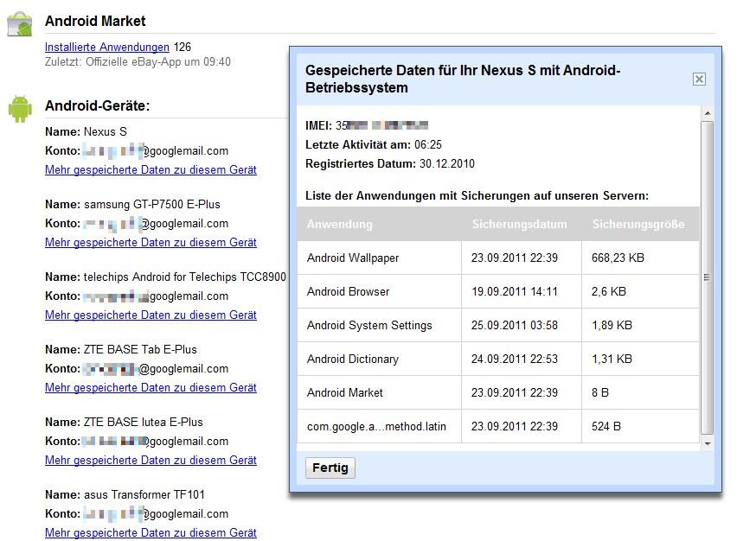Viewport: 756px width, 541px height.
Task: Click the IMEI line in dialog
Action: [x=367, y=125]
